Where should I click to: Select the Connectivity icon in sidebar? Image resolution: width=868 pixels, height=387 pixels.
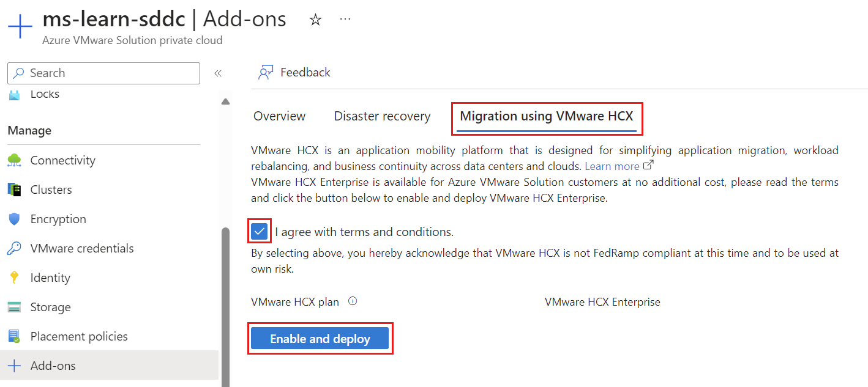coord(13,160)
